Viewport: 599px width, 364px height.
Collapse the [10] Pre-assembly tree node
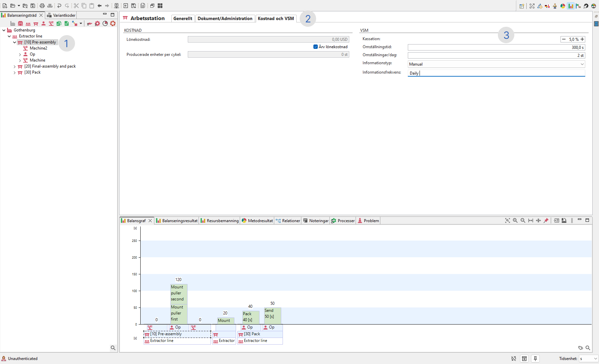pyautogui.click(x=14, y=42)
